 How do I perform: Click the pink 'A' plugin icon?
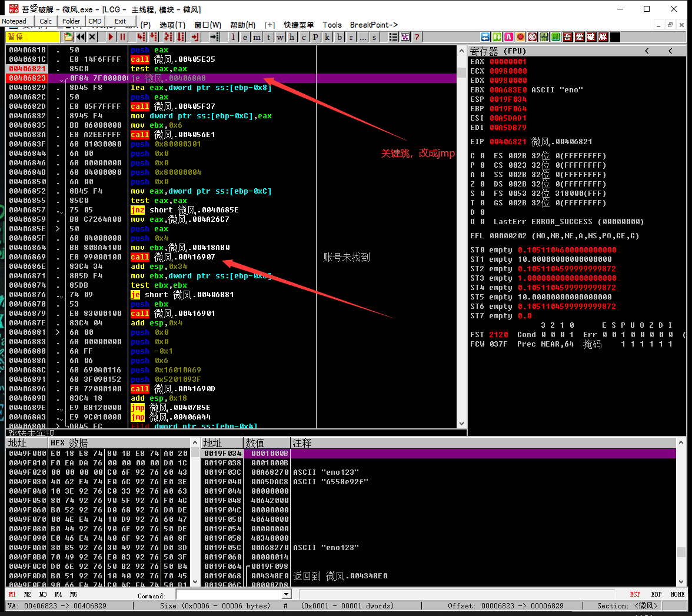[x=508, y=37]
